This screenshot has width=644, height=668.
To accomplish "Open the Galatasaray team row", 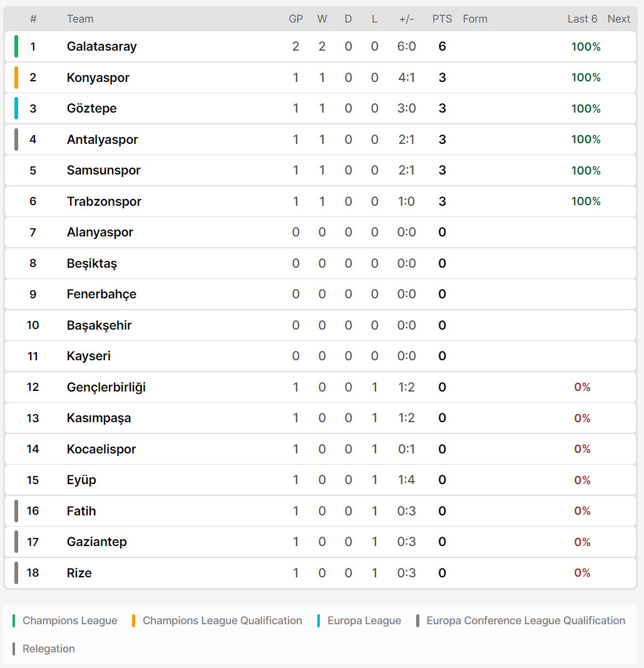I will tap(320, 46).
